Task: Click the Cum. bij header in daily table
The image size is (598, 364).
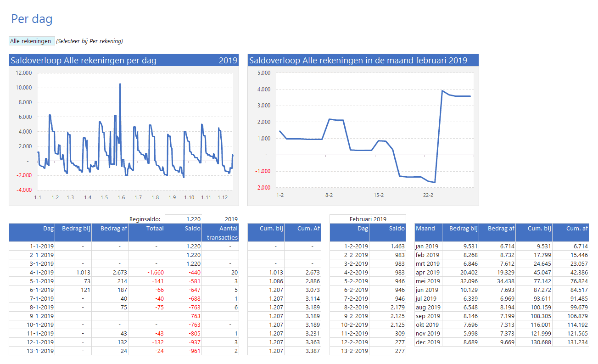Action: 266,228
